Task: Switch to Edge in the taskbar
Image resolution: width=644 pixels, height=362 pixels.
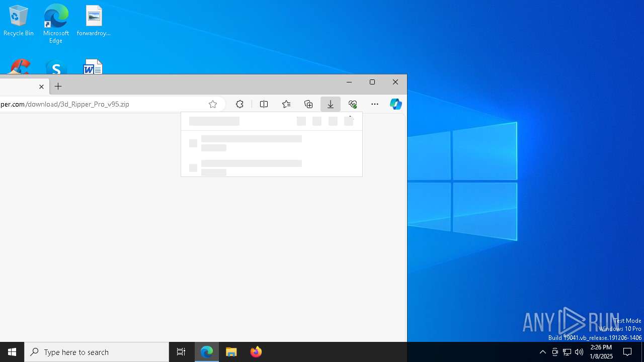Action: [207, 352]
